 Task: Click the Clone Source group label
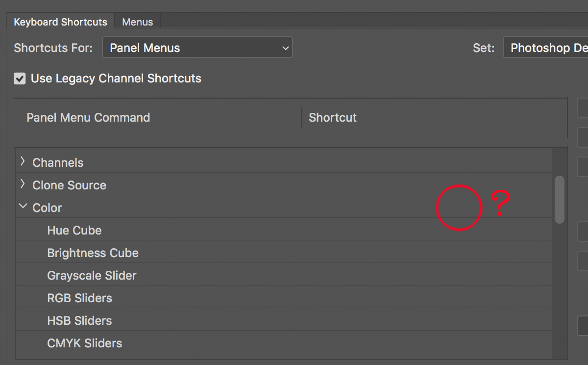tap(69, 185)
